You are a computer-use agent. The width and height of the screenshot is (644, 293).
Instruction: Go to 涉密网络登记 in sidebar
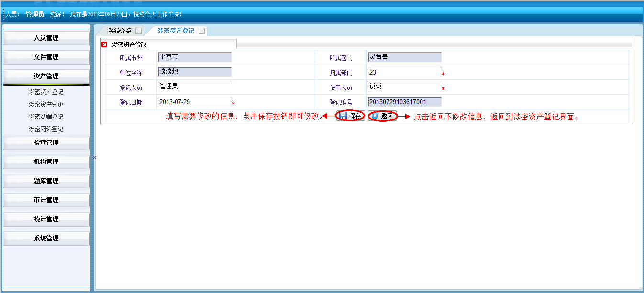pyautogui.click(x=46, y=129)
